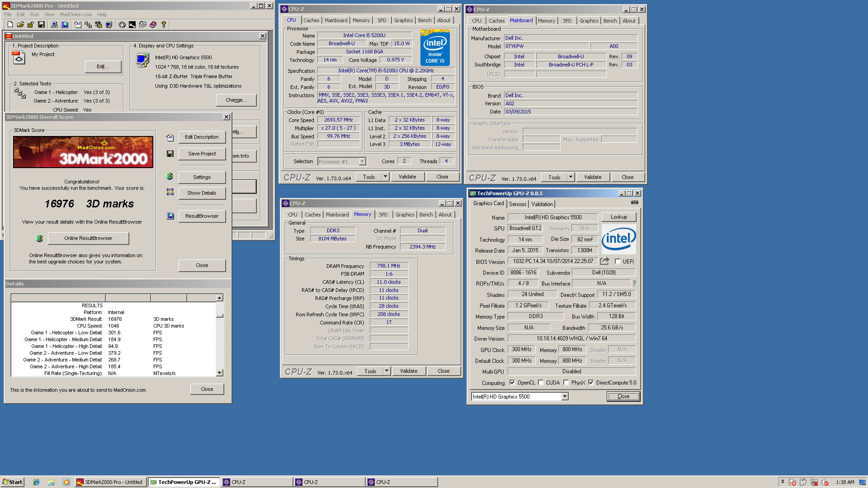
Task: Click the Save Project button
Action: pyautogui.click(x=202, y=154)
